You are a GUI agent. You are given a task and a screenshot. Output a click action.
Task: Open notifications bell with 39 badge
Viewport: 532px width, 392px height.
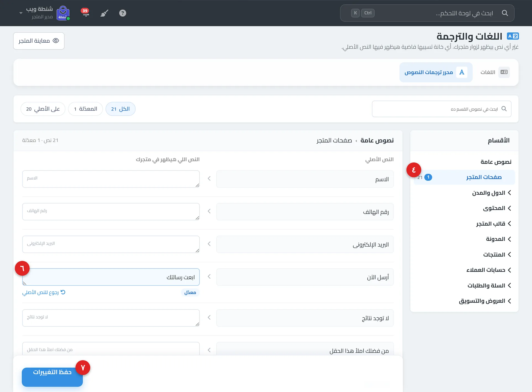tap(85, 13)
